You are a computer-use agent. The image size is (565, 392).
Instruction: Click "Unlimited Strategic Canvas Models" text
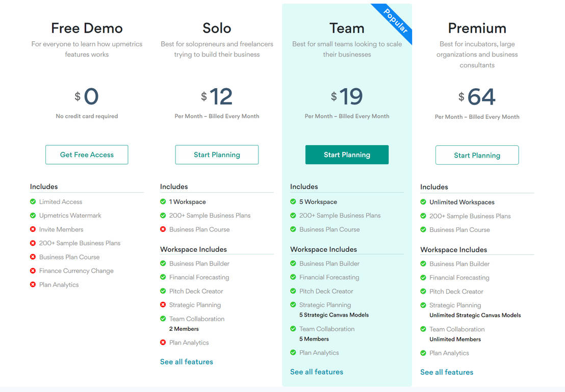(475, 315)
